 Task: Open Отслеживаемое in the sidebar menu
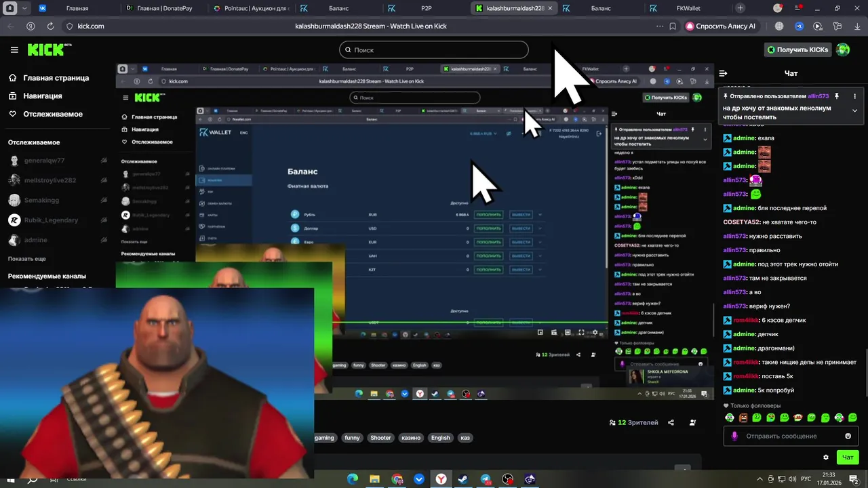(45, 114)
